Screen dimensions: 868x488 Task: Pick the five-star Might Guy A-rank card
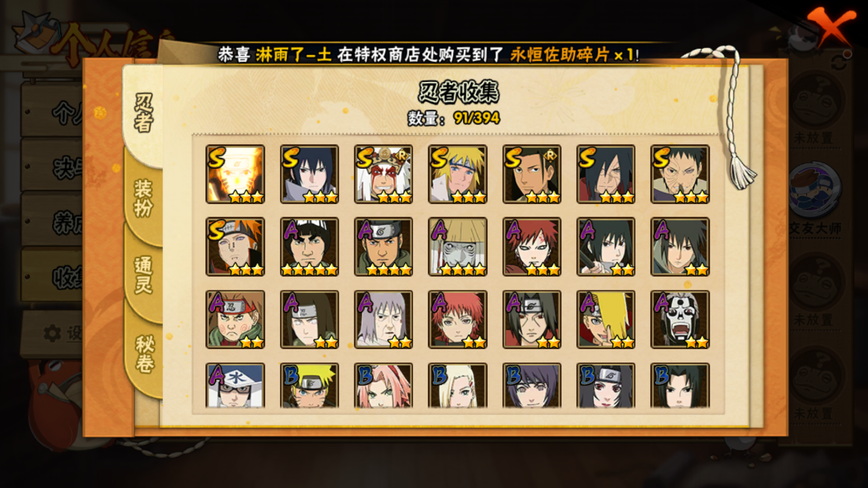tap(309, 247)
